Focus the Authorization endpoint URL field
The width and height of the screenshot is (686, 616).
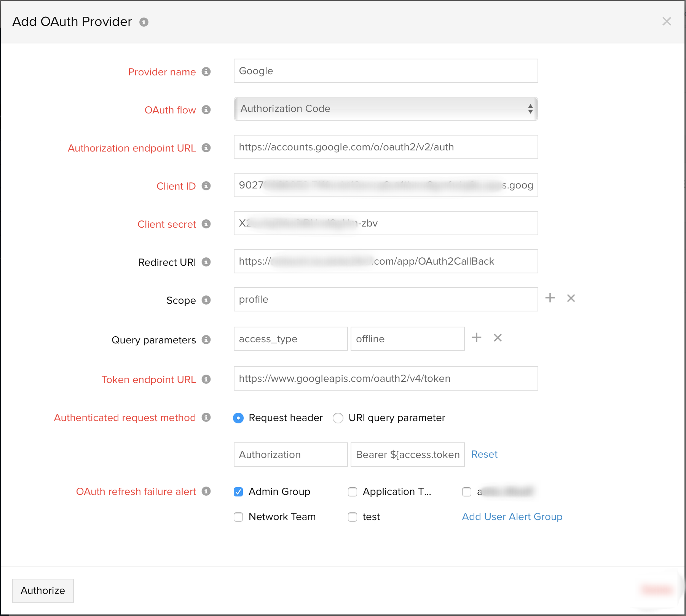(x=385, y=147)
